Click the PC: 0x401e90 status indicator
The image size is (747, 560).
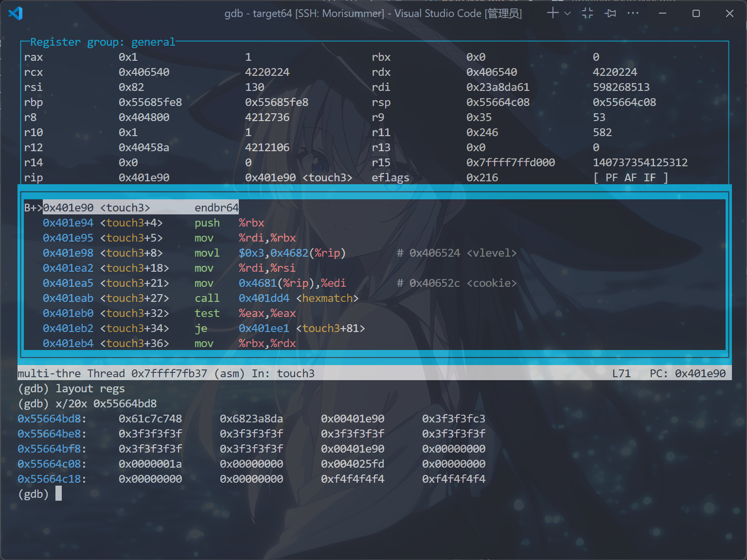(x=687, y=373)
